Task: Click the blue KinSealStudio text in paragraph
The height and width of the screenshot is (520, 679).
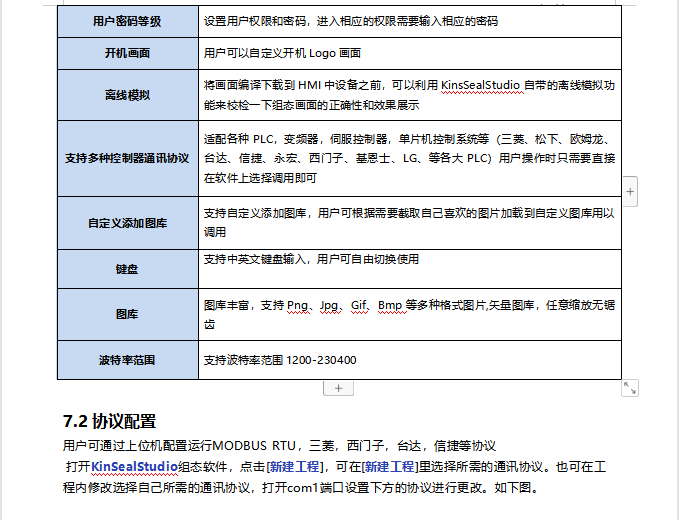Action: [134, 467]
